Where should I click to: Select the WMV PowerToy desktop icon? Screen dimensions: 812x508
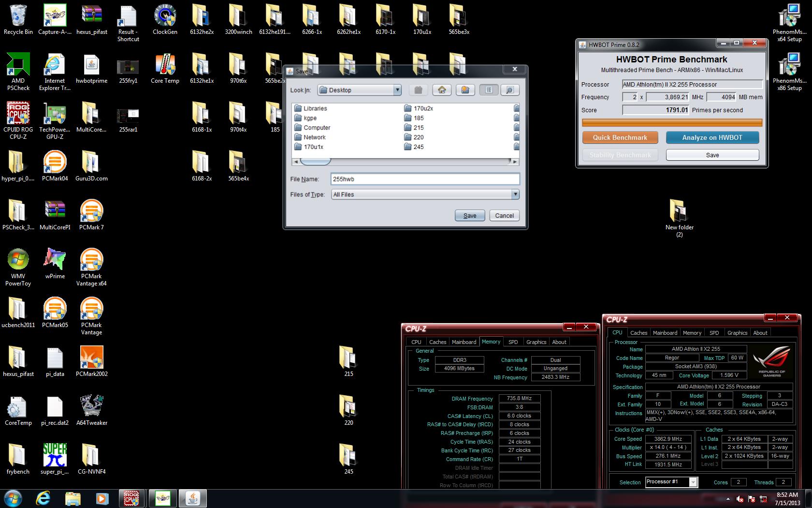click(x=18, y=268)
